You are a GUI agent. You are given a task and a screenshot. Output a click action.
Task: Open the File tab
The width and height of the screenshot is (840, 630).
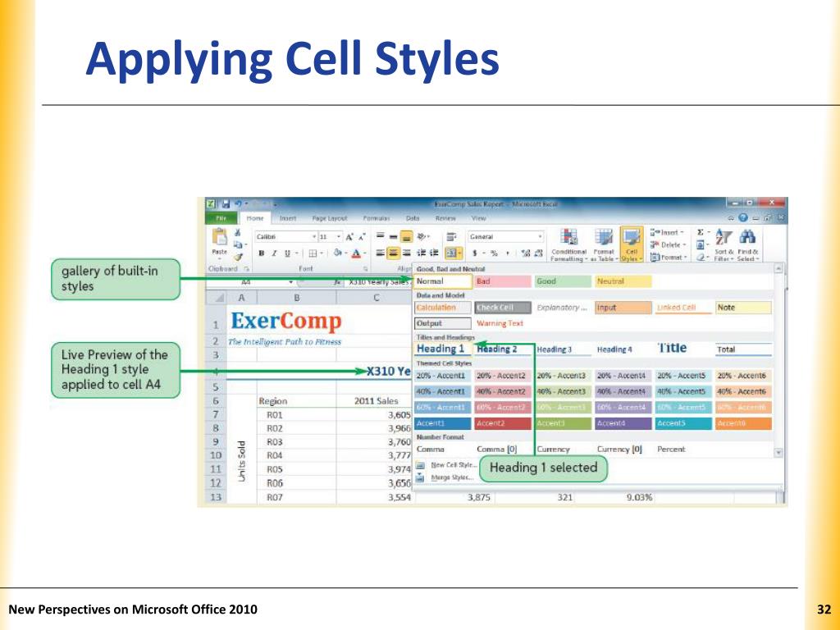(x=221, y=218)
